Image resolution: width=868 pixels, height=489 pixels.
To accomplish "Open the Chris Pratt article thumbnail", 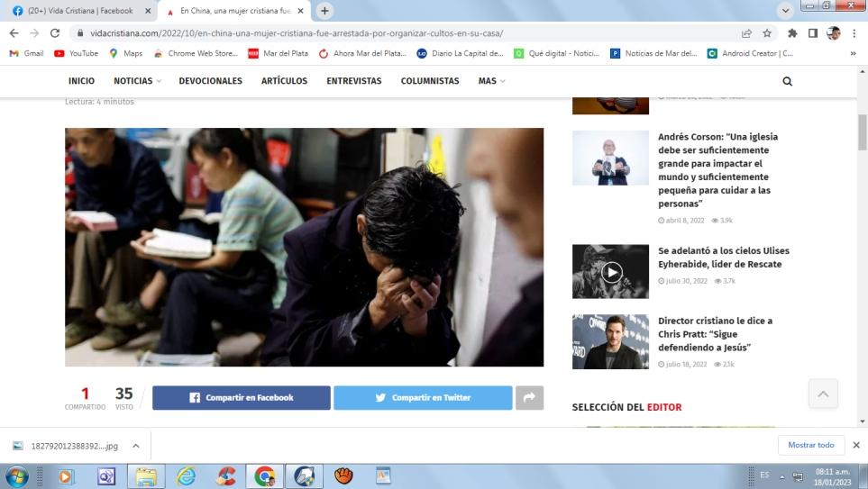I will tap(610, 342).
